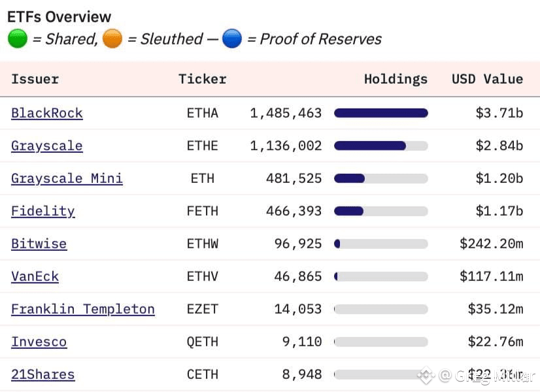Click Grayscale ETHE holdings progress bar
The height and width of the screenshot is (392, 540).
(x=381, y=146)
